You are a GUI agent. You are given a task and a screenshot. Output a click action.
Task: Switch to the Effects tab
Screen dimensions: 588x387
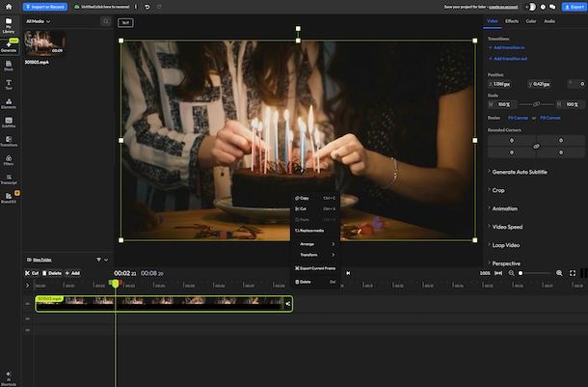(512, 20)
